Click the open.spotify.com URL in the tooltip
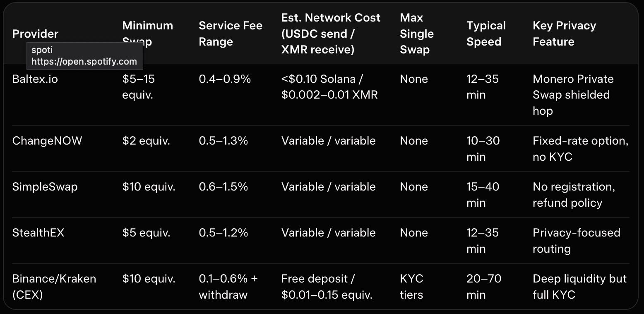 click(84, 62)
